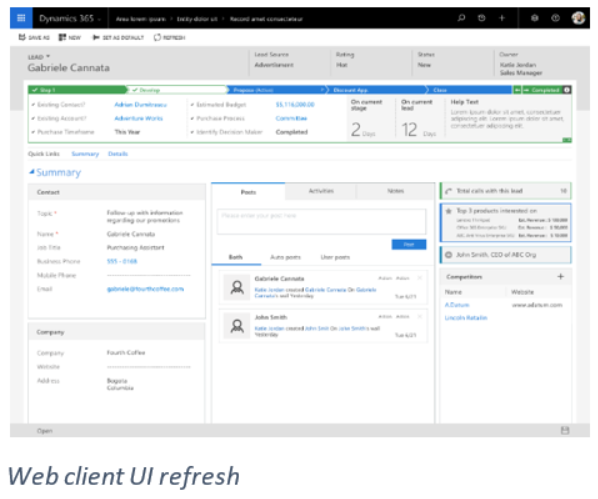Click the empty Website field
This screenshot has width=598, height=499.
(149, 367)
